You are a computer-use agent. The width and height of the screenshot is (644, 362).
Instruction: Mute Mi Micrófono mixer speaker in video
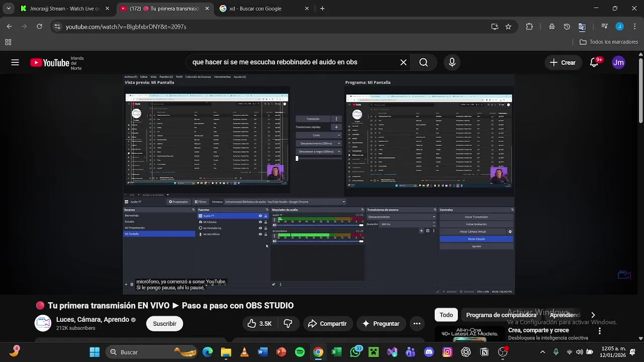click(x=274, y=241)
